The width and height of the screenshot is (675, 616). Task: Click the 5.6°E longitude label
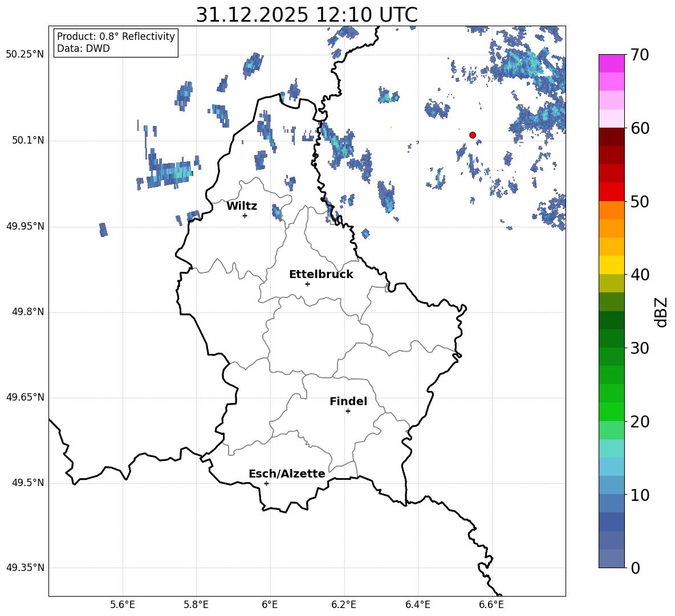[x=123, y=605]
